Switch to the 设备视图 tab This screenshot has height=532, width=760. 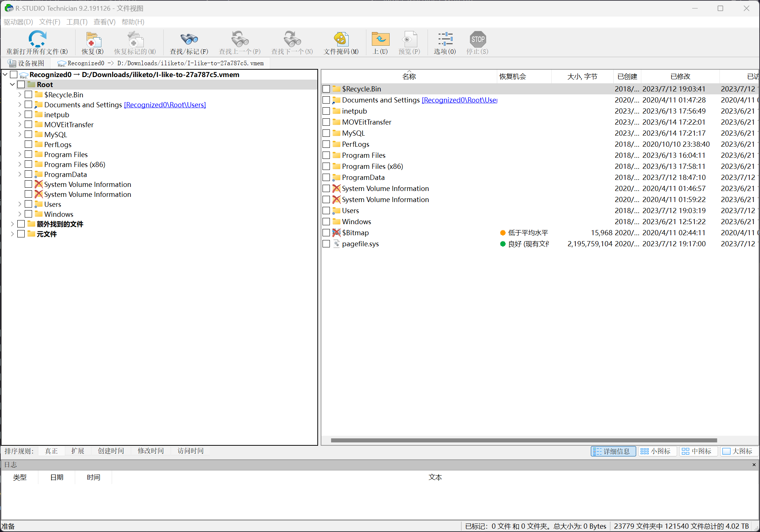pyautogui.click(x=26, y=63)
